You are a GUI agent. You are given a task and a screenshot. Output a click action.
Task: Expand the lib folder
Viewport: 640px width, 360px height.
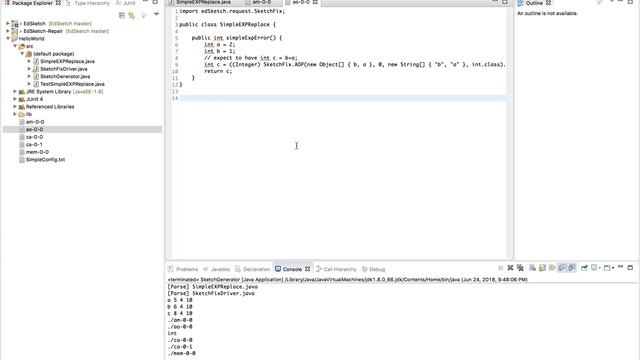[x=15, y=114]
